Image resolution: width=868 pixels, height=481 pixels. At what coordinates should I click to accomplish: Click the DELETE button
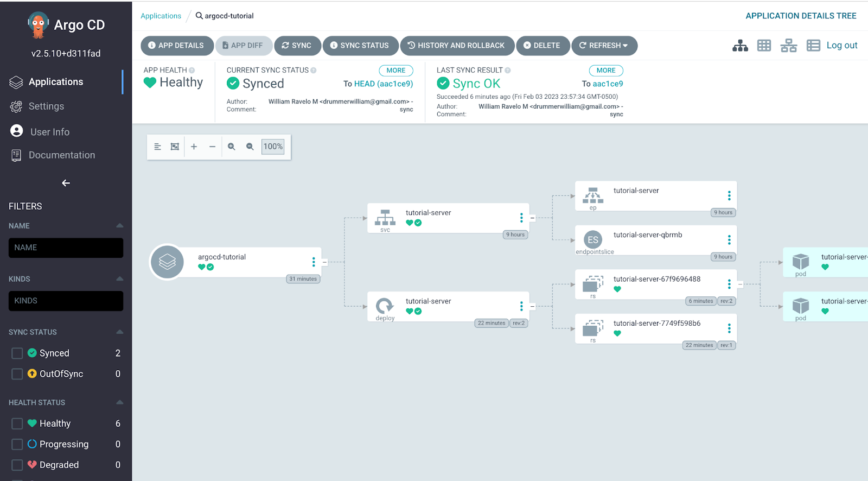(542, 46)
